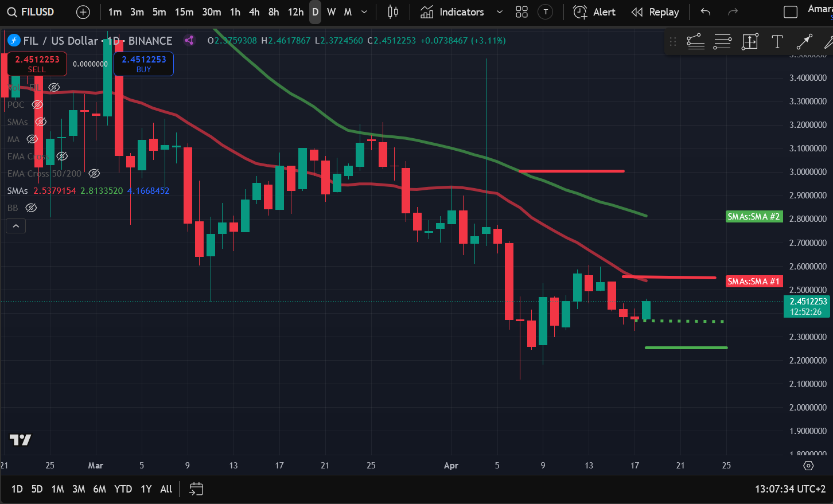
Task: Select the horizontal ray lines tool
Action: [x=722, y=41]
